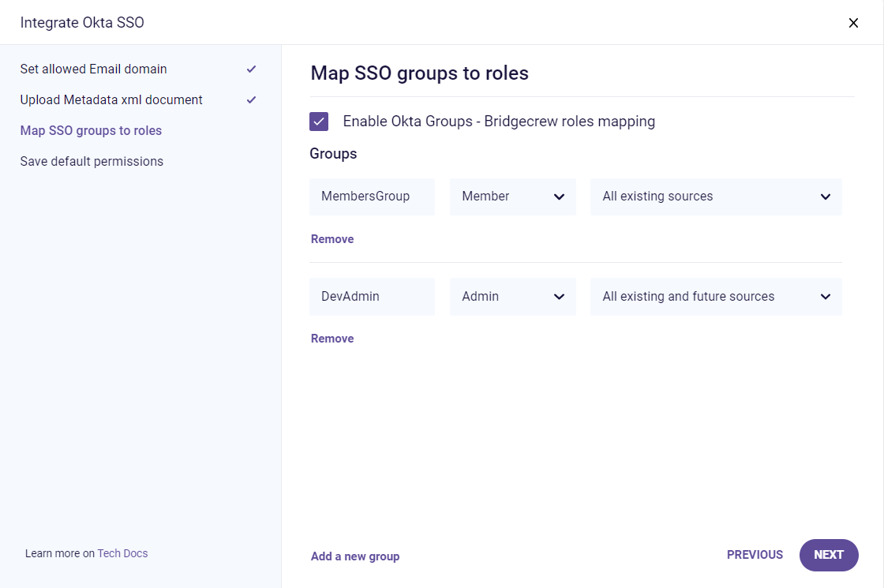Remove the MembersGroup mapping
This screenshot has height=588, width=884.
pyautogui.click(x=332, y=239)
